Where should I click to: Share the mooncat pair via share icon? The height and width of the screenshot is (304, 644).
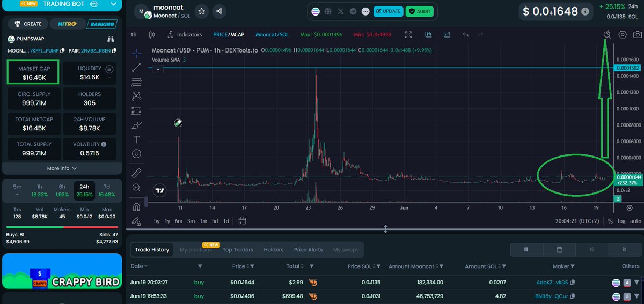[x=219, y=11]
